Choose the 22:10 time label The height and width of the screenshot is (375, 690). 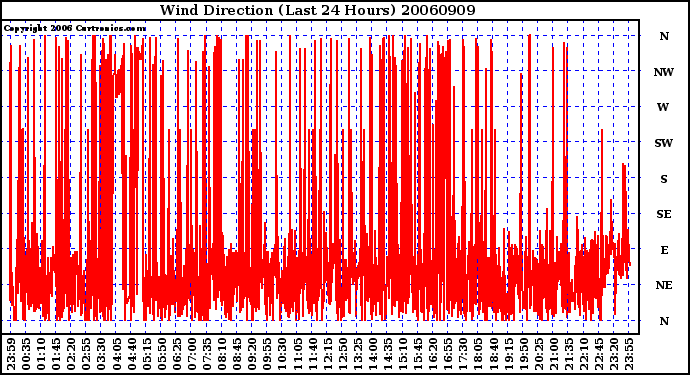[x=584, y=354]
